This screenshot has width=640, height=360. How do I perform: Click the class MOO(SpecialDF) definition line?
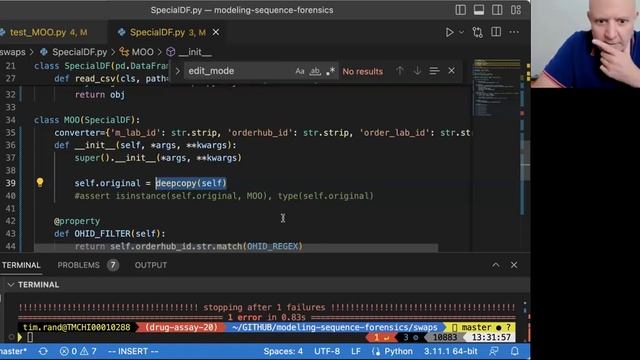pyautogui.click(x=87, y=120)
